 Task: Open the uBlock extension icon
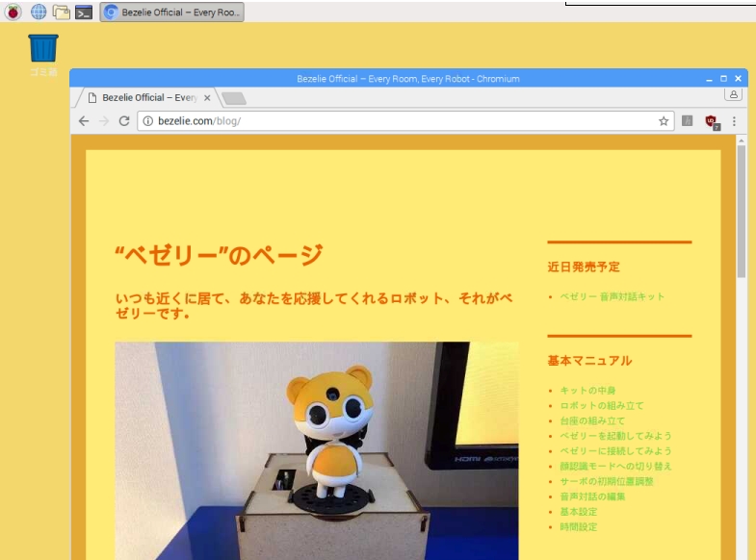pos(712,121)
